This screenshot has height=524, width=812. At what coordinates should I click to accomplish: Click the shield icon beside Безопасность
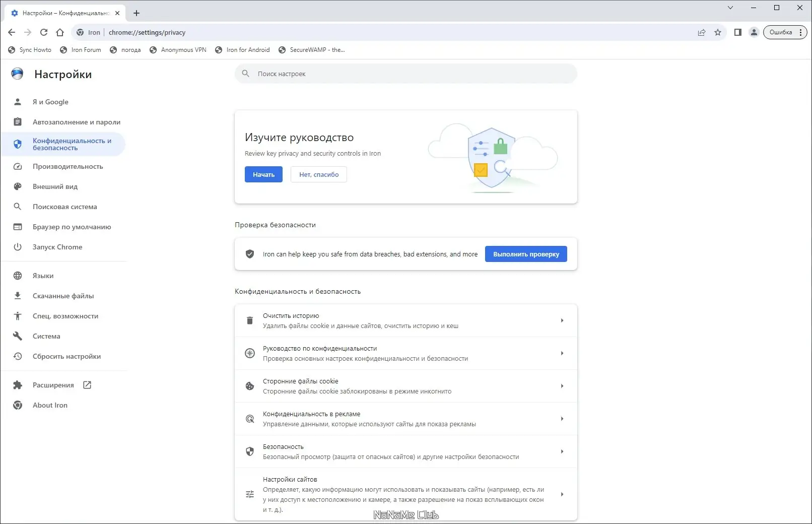pyautogui.click(x=250, y=451)
